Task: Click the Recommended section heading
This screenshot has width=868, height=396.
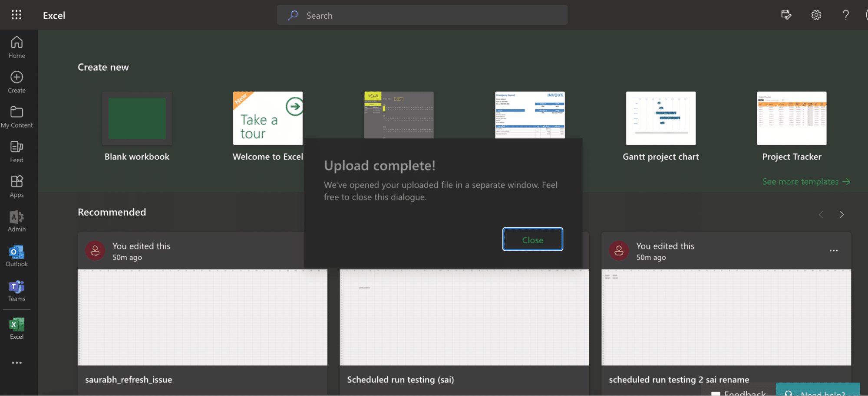Action: click(x=112, y=212)
